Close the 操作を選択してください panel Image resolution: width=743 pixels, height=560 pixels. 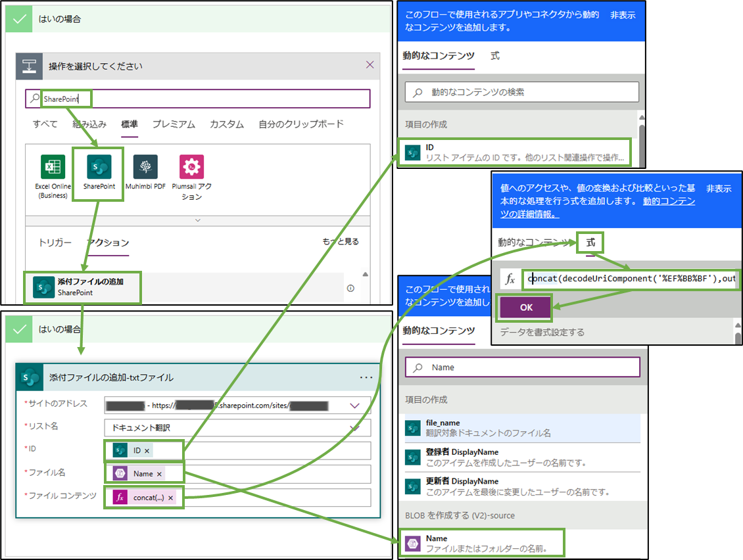coord(370,65)
